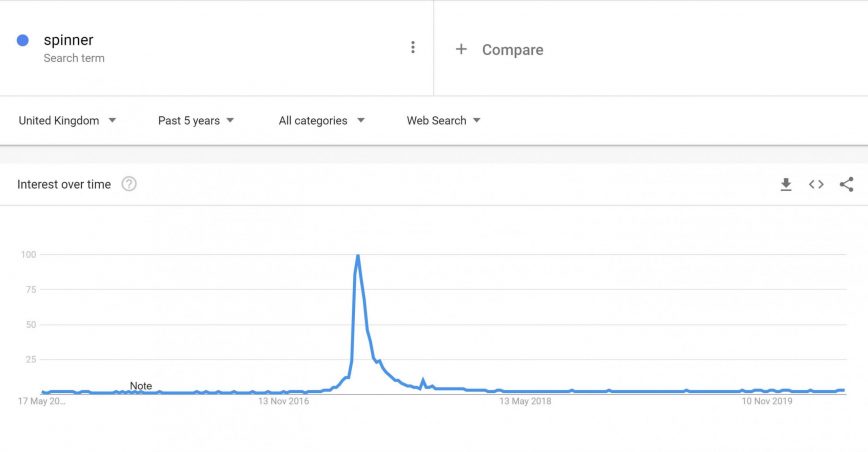The height and width of the screenshot is (452, 868).
Task: Share the Interest over time chart
Action: click(846, 184)
